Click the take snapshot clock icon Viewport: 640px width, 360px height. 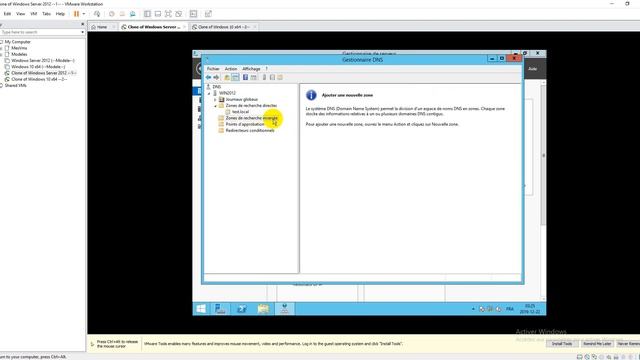[x=111, y=14]
